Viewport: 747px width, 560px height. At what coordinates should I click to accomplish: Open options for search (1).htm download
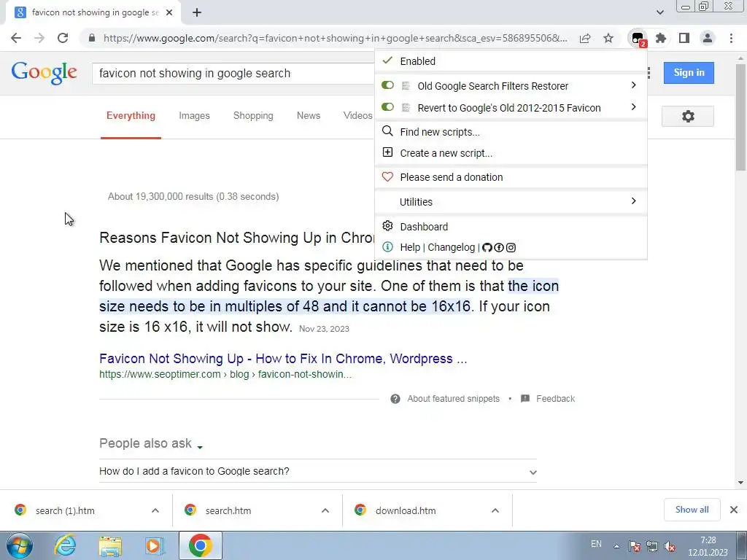click(x=155, y=510)
